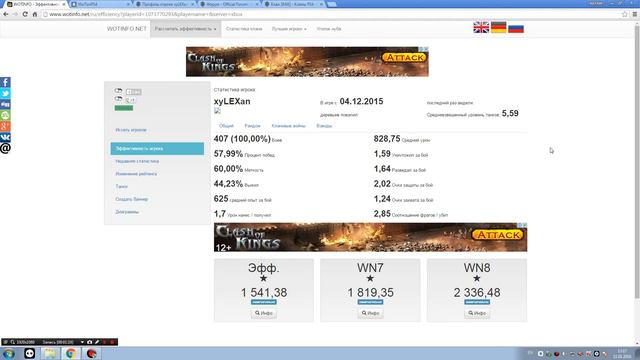Switch site language to English flag
This screenshot has height=360, width=640.
pyautogui.click(x=481, y=27)
